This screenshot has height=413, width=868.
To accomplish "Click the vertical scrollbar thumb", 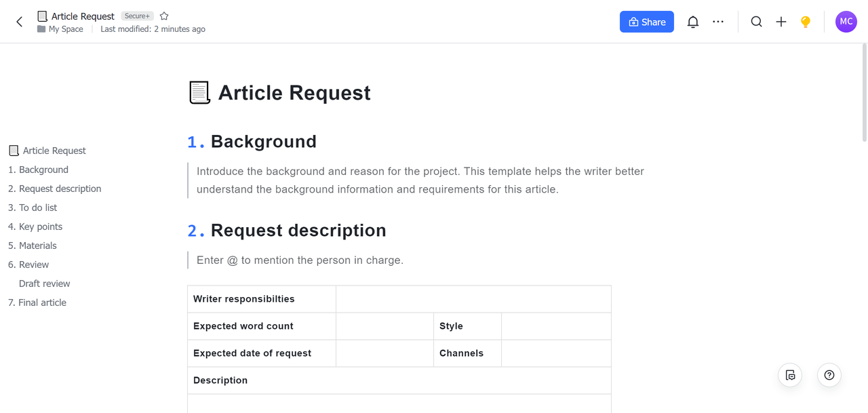I will (x=864, y=92).
